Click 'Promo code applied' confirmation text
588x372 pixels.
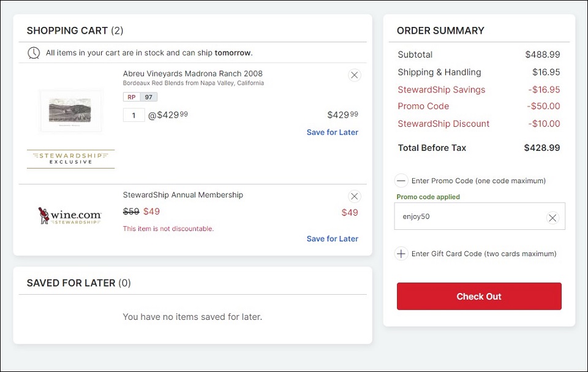coord(428,197)
